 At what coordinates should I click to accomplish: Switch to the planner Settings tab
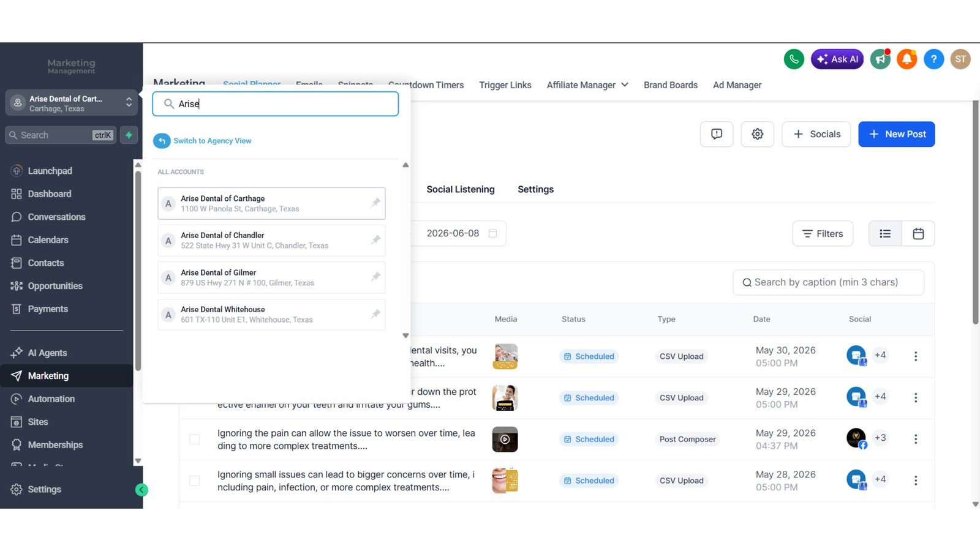click(x=535, y=189)
